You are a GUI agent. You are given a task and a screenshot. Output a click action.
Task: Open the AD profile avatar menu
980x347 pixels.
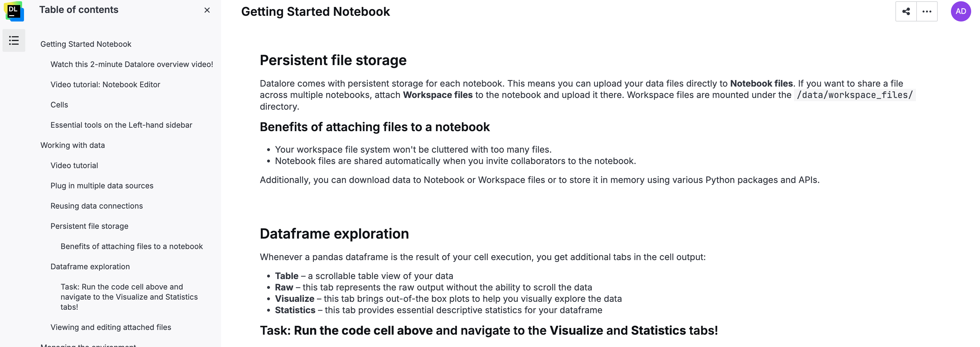pos(961,11)
